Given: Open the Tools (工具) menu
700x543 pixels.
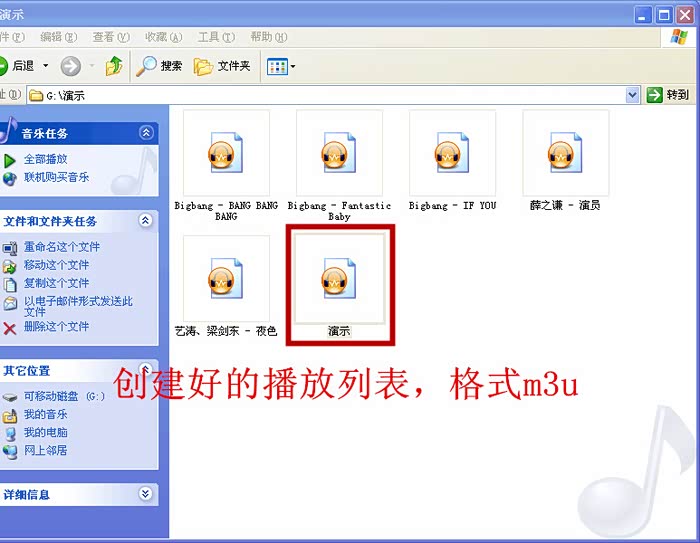Looking at the screenshot, I should tap(216, 37).
